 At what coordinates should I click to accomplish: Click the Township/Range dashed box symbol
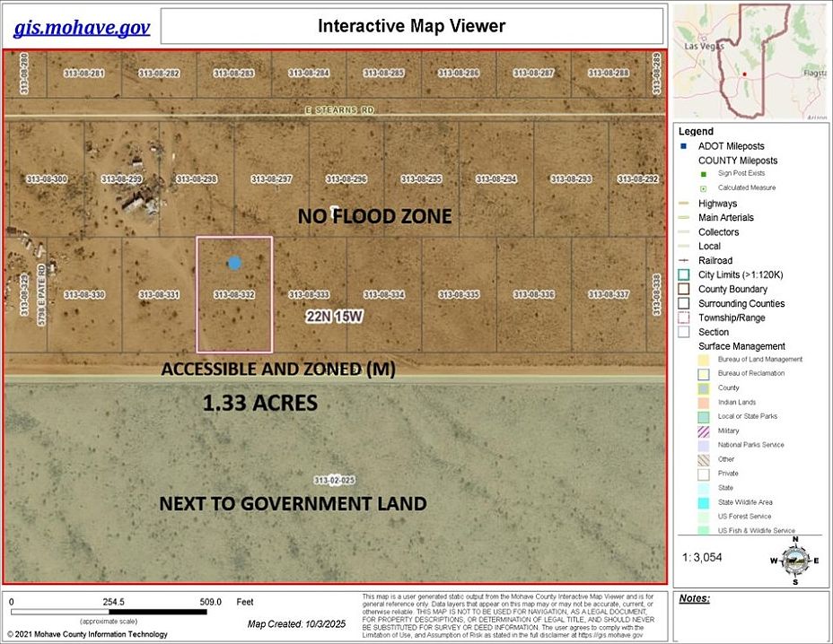click(683, 318)
